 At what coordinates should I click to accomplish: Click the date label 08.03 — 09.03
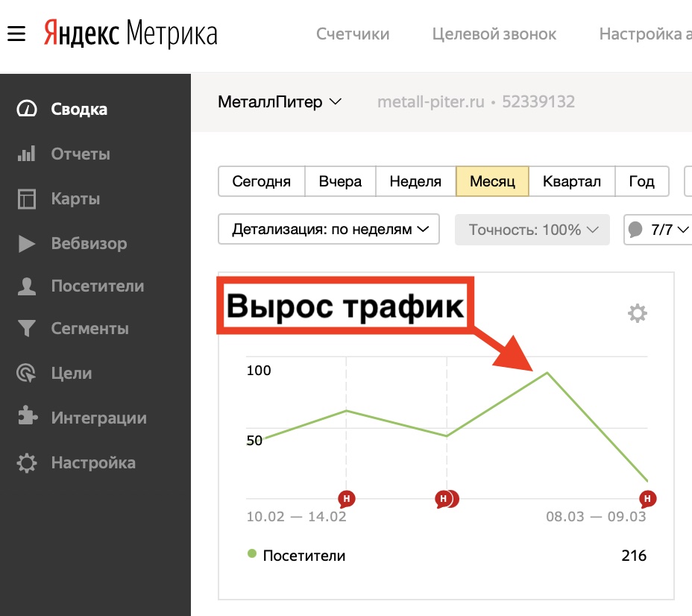click(x=596, y=516)
